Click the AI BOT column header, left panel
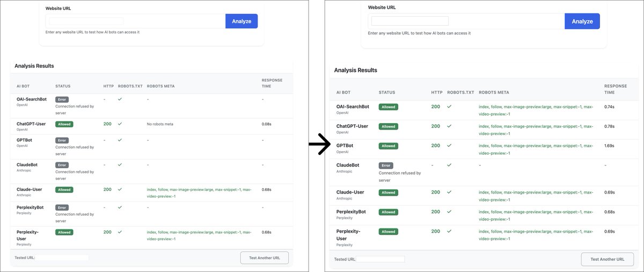This screenshot has height=272, width=644. click(24, 86)
